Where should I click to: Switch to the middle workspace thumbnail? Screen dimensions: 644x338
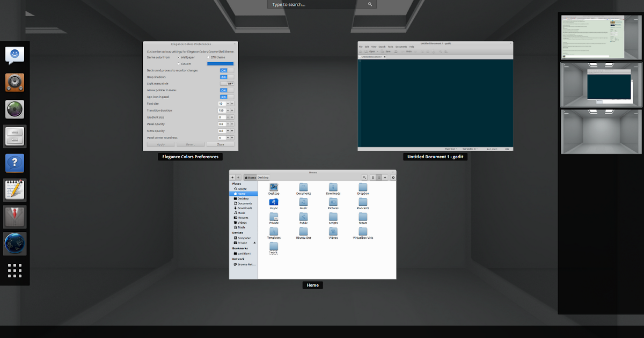click(x=601, y=84)
